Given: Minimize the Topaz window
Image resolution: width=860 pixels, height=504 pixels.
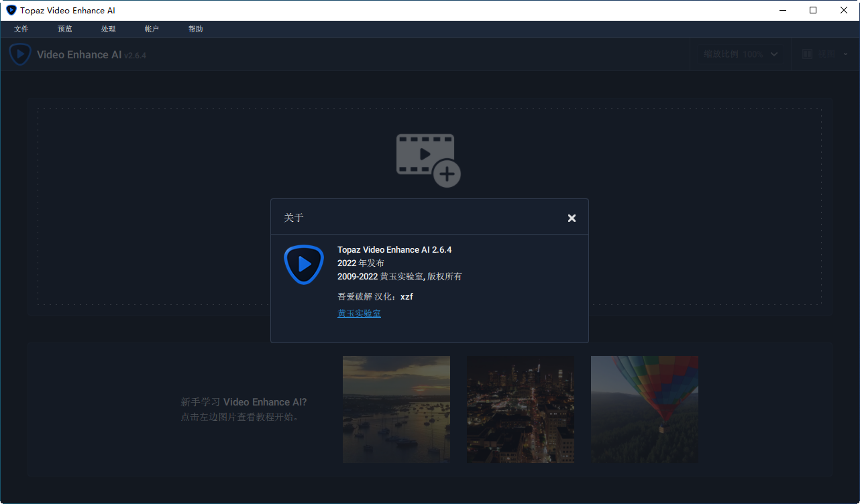Looking at the screenshot, I should point(782,10).
